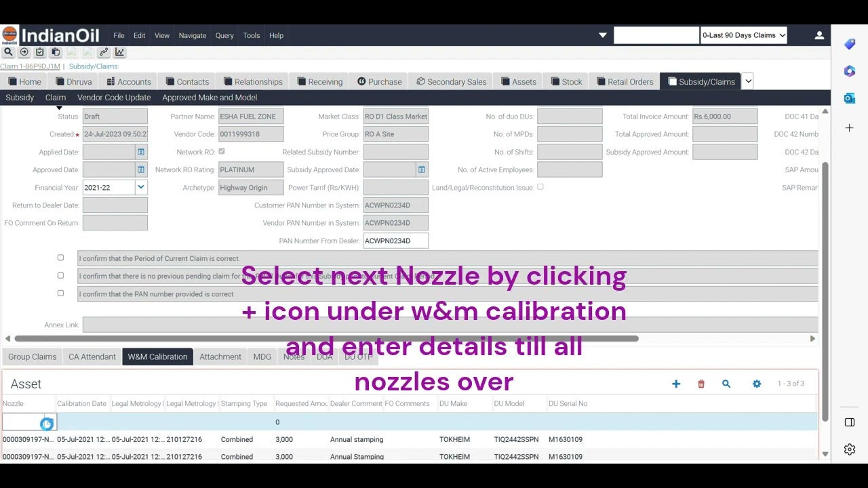Viewport: 868px width, 488px height.
Task: Open the MDG tab
Action: 262,357
